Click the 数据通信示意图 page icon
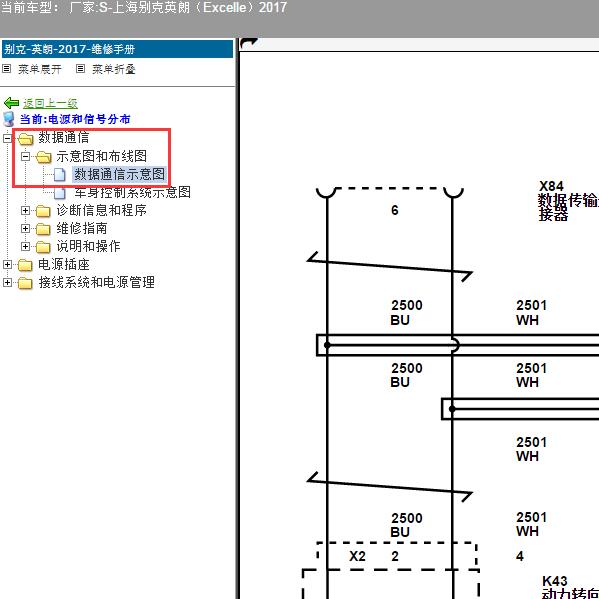The height and width of the screenshot is (599, 599). (x=60, y=175)
